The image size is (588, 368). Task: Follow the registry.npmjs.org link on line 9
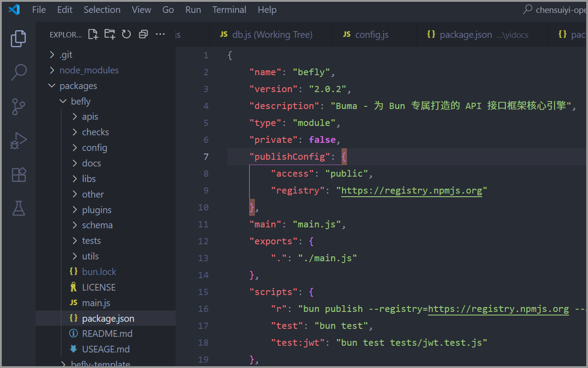click(411, 190)
